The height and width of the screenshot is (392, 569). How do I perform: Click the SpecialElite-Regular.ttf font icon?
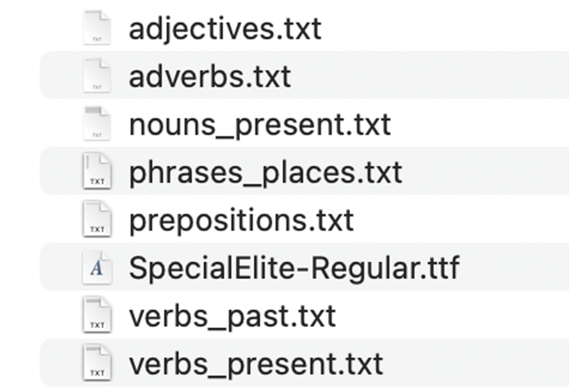coord(97,267)
